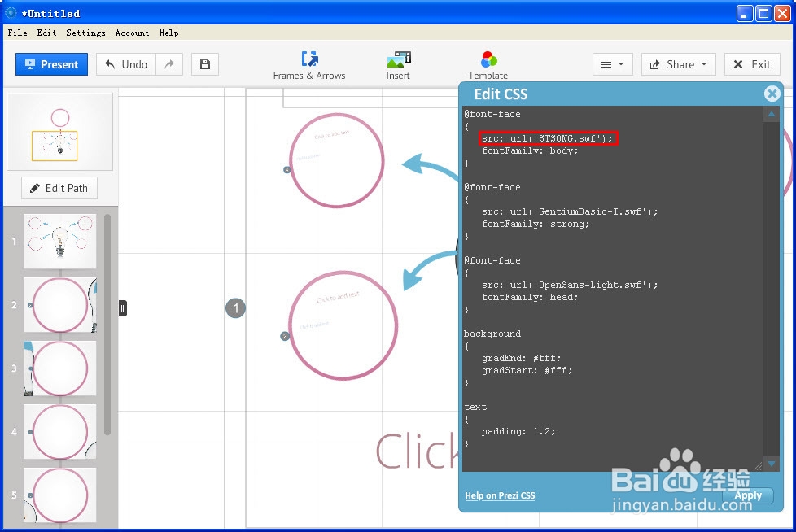Open the Help menu
Viewport: 796px width, 532px height.
(x=168, y=33)
